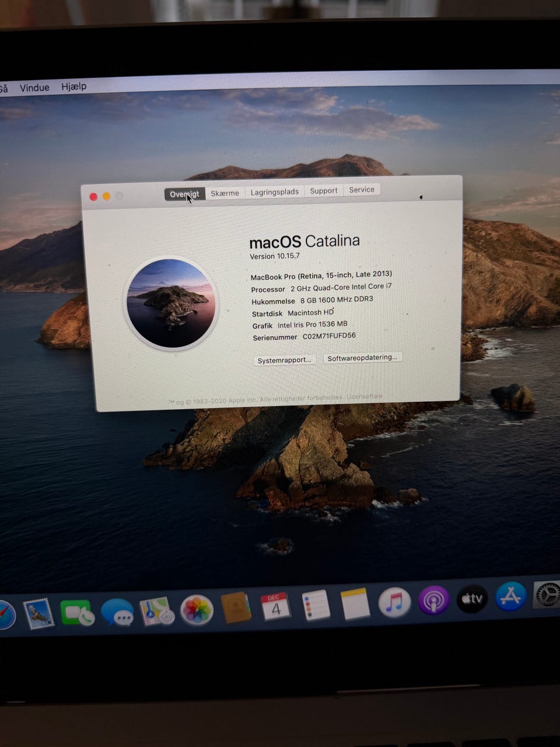Click the Systemrapport... button

(x=285, y=360)
